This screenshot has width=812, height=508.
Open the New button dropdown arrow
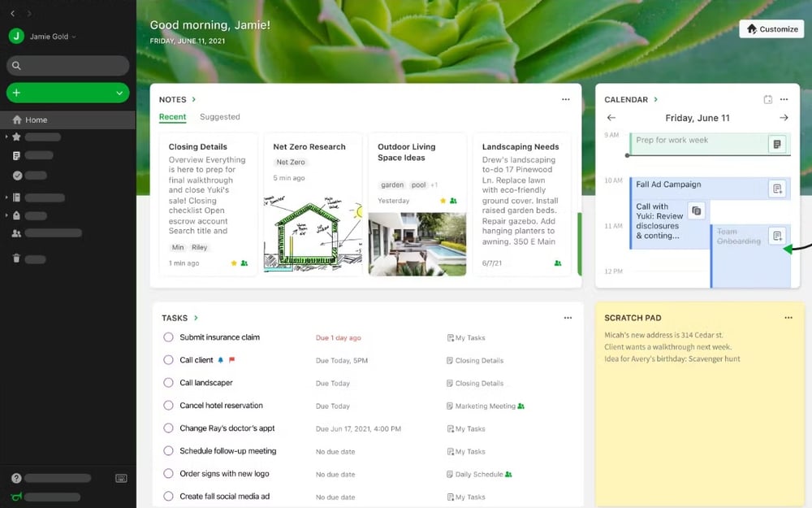[119, 93]
